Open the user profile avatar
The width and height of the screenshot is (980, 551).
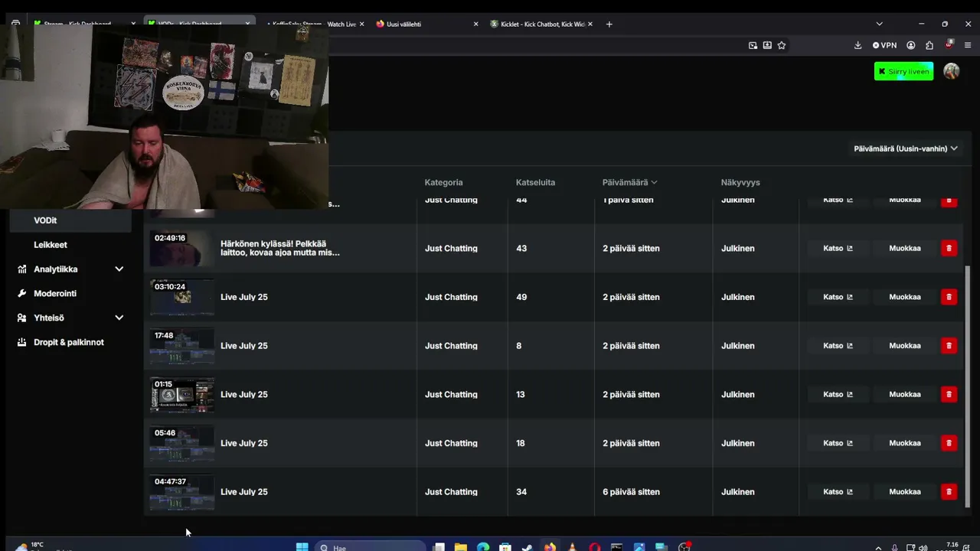coord(952,71)
